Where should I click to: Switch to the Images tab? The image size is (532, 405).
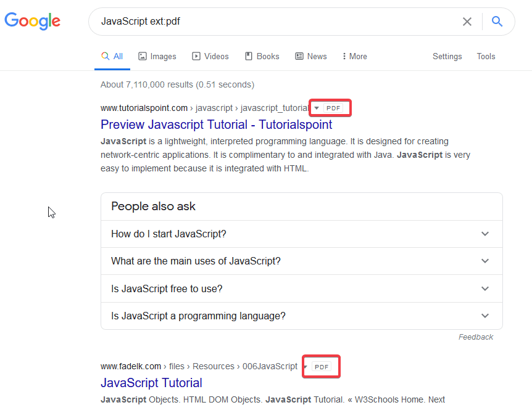[157, 56]
